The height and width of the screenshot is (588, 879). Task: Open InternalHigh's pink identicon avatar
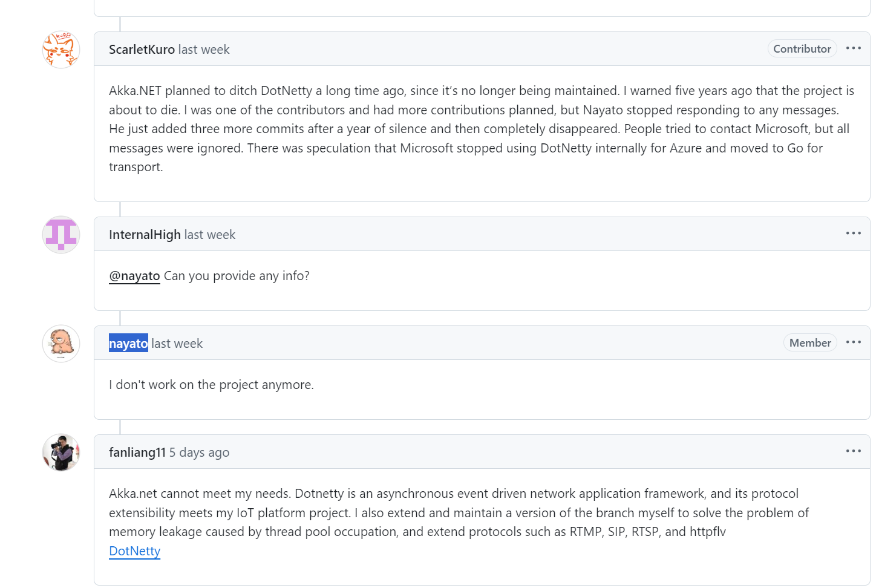tap(61, 235)
